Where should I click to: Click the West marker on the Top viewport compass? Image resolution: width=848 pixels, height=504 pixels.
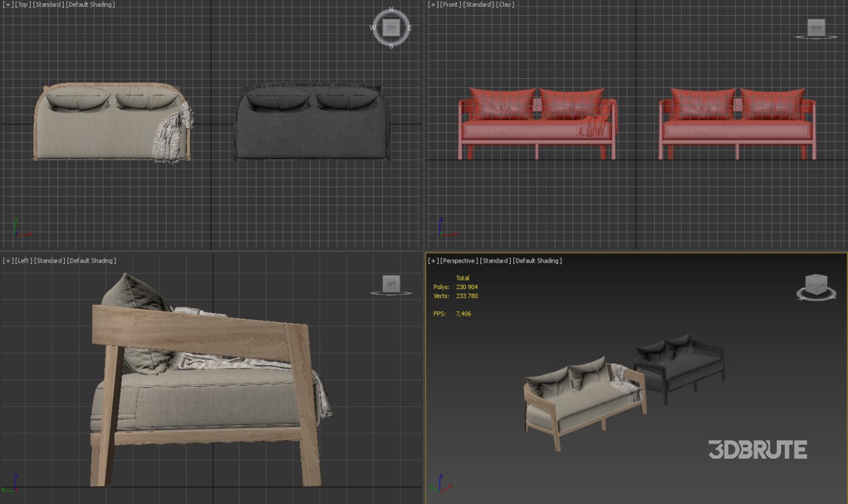371,27
